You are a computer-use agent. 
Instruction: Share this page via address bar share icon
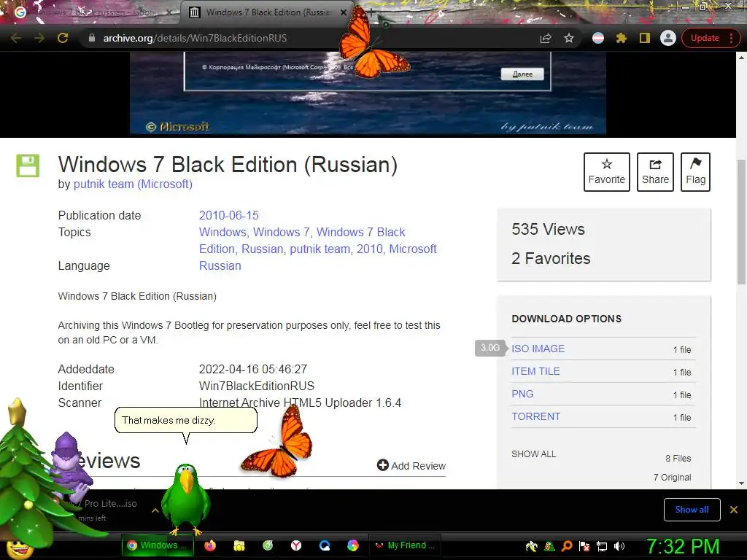546,38
